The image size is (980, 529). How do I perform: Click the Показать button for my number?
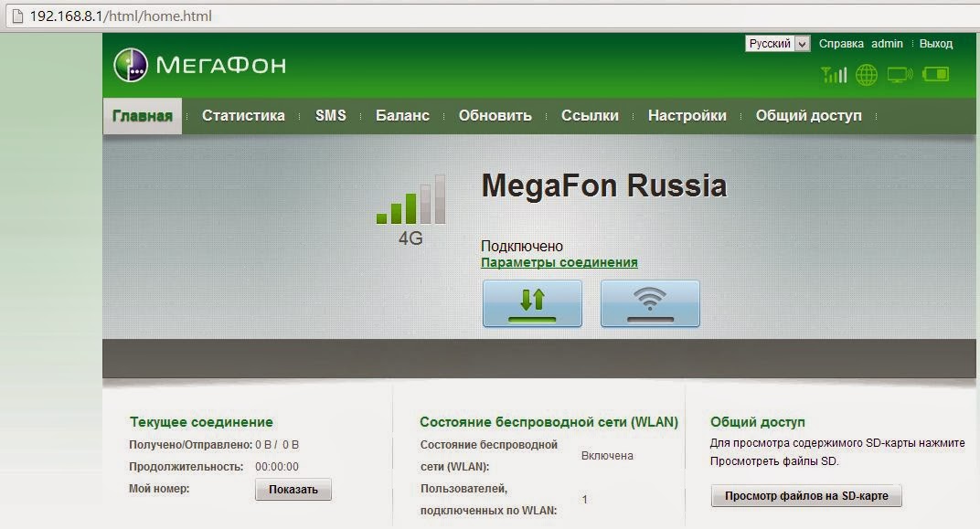[x=293, y=490]
